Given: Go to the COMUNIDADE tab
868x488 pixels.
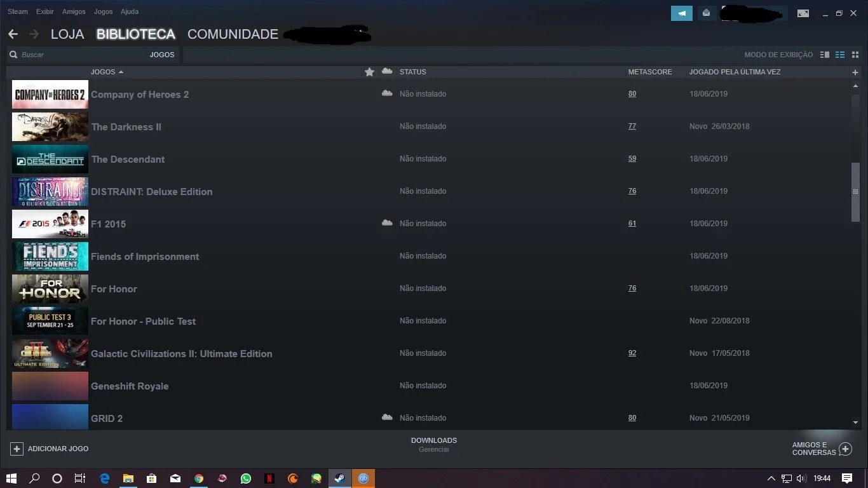Looking at the screenshot, I should click(x=233, y=34).
